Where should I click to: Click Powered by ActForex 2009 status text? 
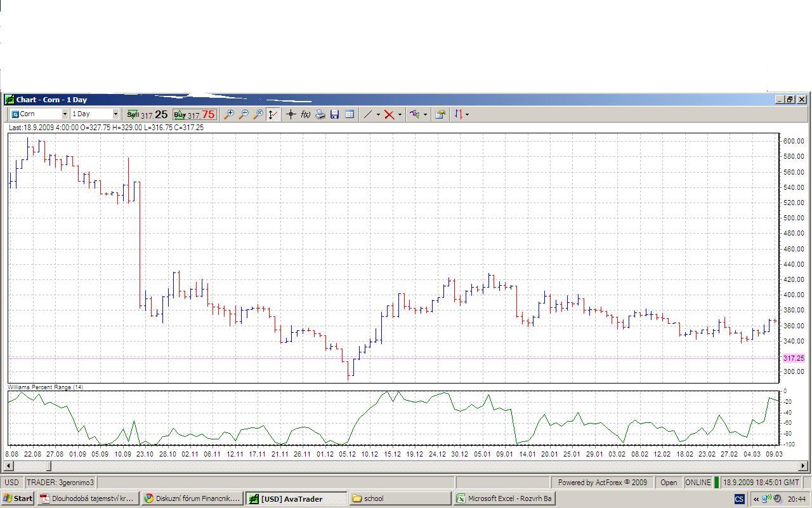[602, 483]
